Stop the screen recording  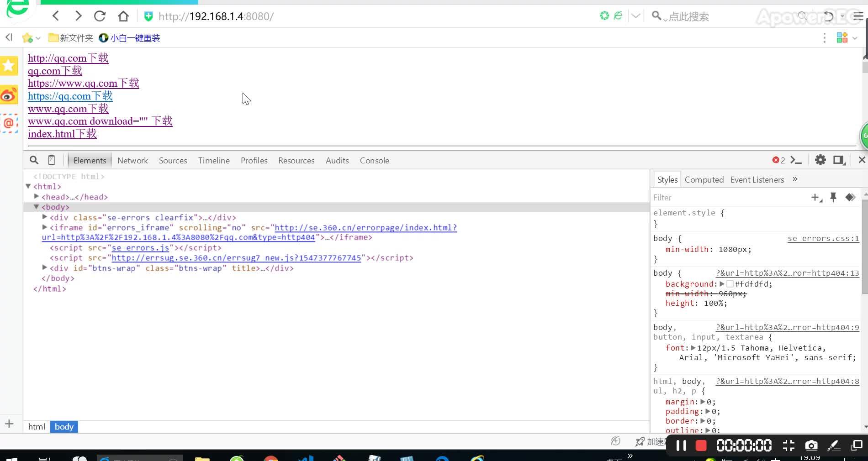[x=701, y=445]
